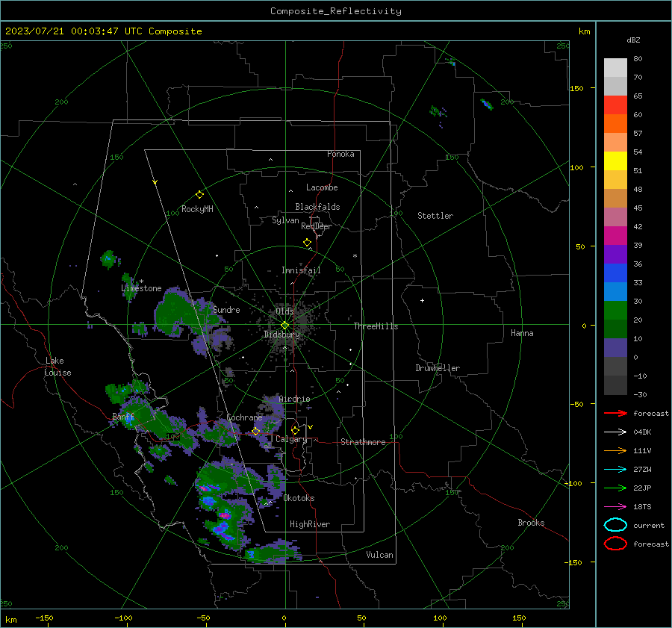The image size is (672, 628).
Task: Click the Lacombe town label
Action: pos(322,187)
